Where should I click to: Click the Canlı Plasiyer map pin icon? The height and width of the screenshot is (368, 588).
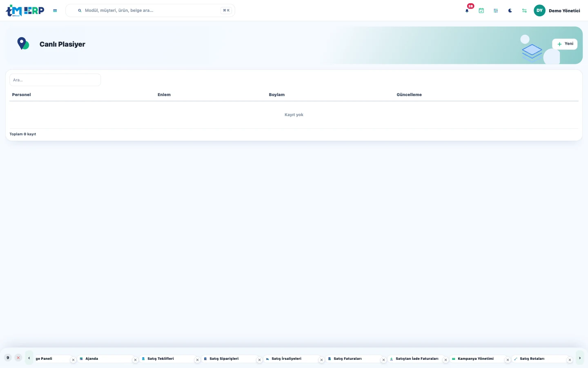[23, 43]
